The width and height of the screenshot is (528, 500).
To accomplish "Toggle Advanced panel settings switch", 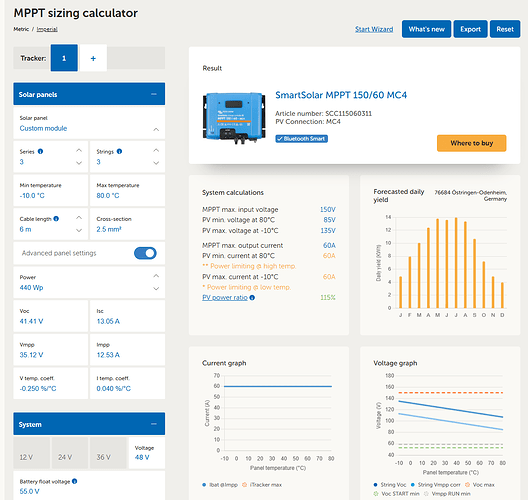I will click(145, 253).
